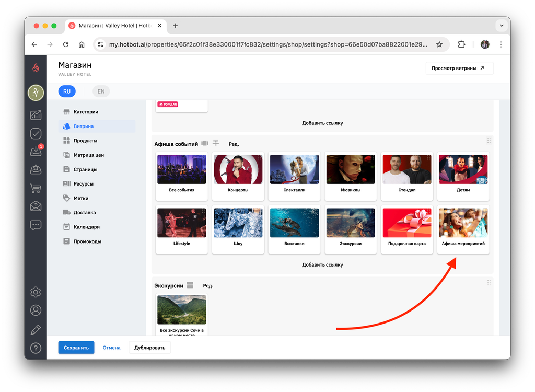This screenshot has width=535, height=392.
Task: Click Ред. next to Экскурсии
Action: [208, 286]
